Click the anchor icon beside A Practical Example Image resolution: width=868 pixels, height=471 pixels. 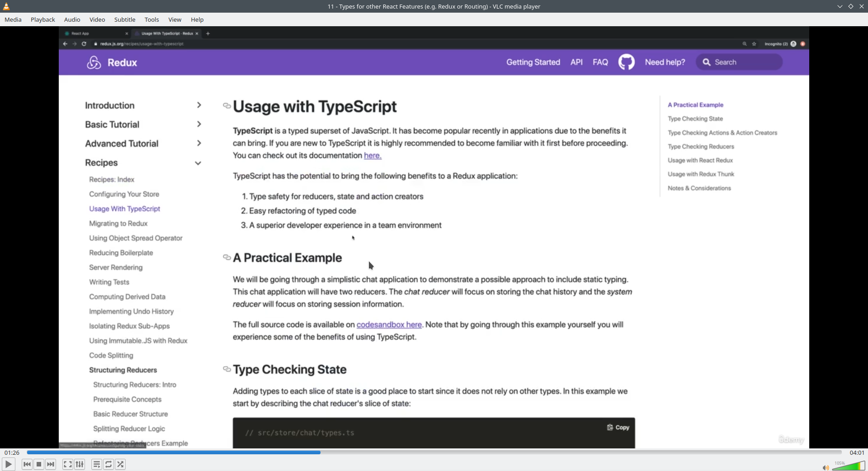[227, 257]
